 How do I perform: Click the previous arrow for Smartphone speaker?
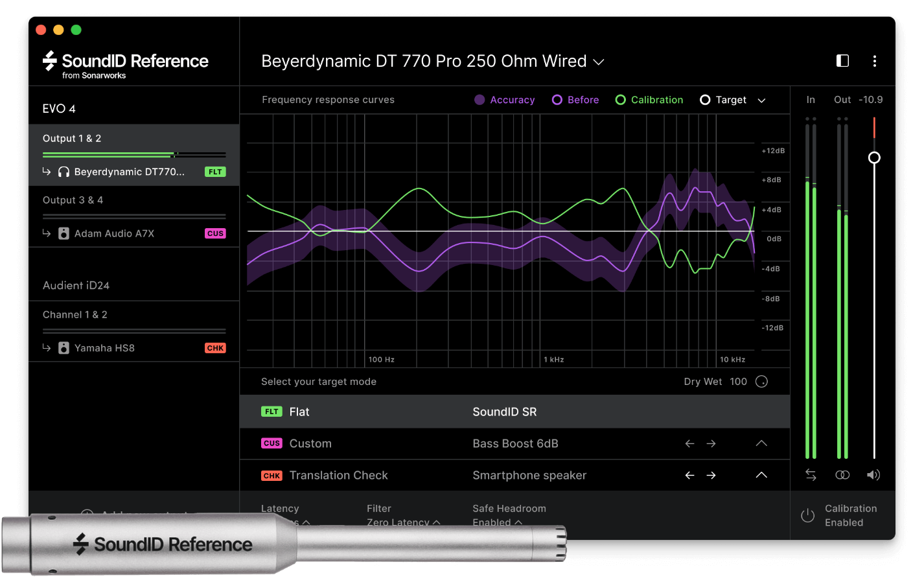coord(689,475)
